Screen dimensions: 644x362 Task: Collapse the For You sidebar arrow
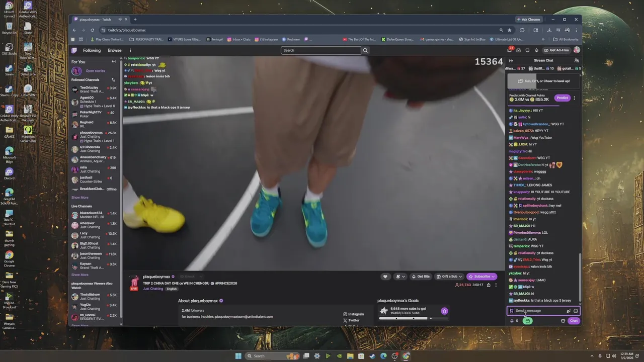coord(113,62)
